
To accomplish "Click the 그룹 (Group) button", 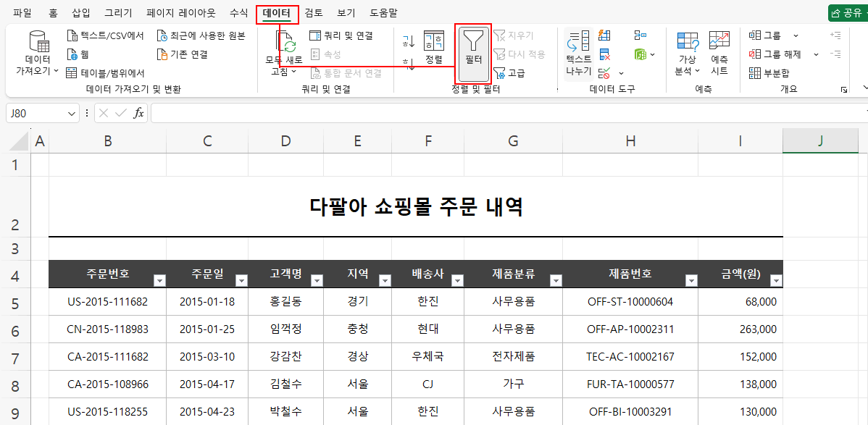I will (766, 36).
